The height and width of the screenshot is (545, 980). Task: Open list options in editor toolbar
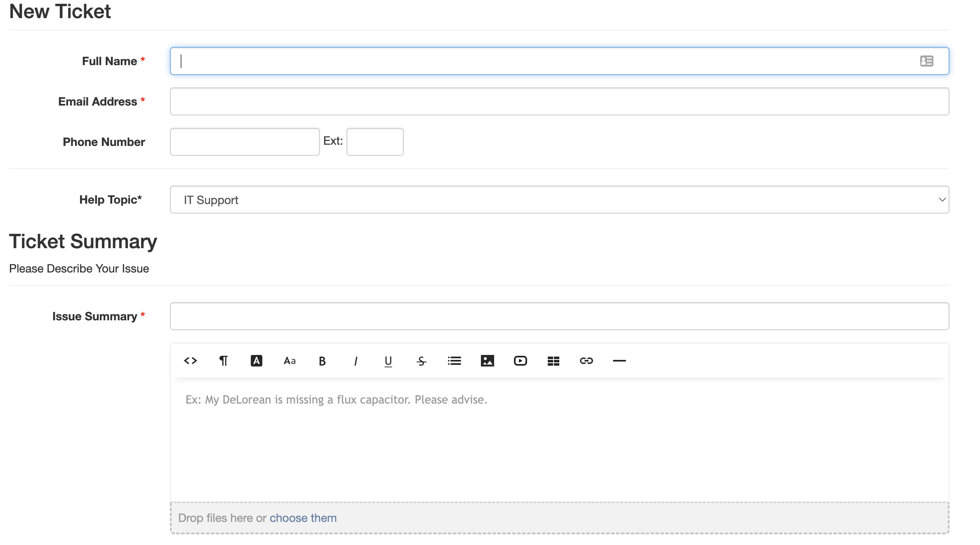tap(454, 361)
